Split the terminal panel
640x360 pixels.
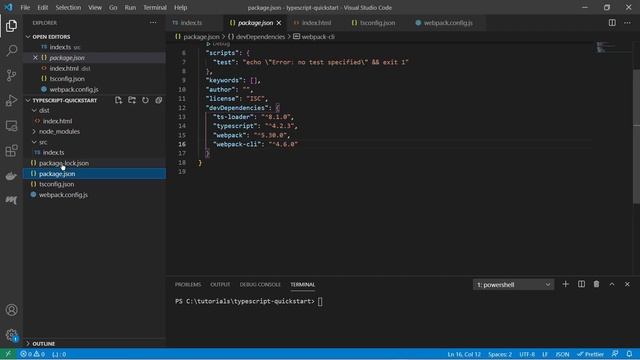tap(581, 284)
